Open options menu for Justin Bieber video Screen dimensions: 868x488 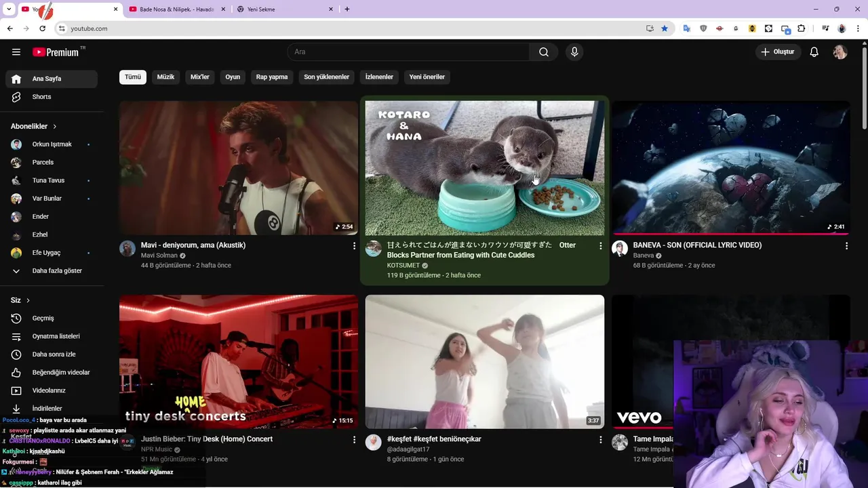click(x=354, y=440)
